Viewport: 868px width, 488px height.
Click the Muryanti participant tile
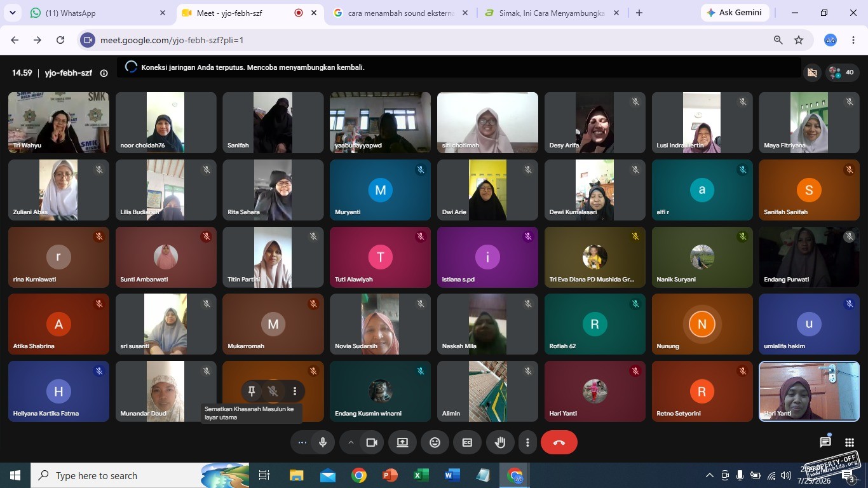pos(380,190)
